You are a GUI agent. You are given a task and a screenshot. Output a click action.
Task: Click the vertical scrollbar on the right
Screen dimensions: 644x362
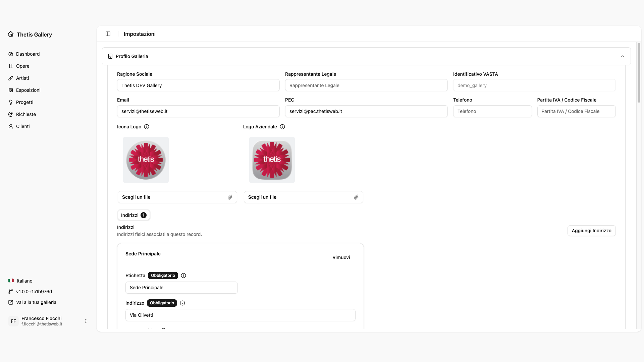click(639, 73)
